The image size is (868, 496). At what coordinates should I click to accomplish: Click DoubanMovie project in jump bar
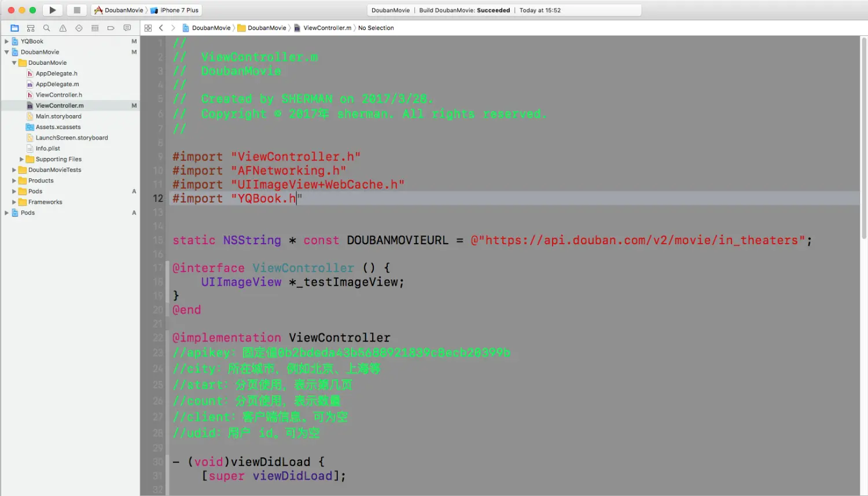(207, 28)
